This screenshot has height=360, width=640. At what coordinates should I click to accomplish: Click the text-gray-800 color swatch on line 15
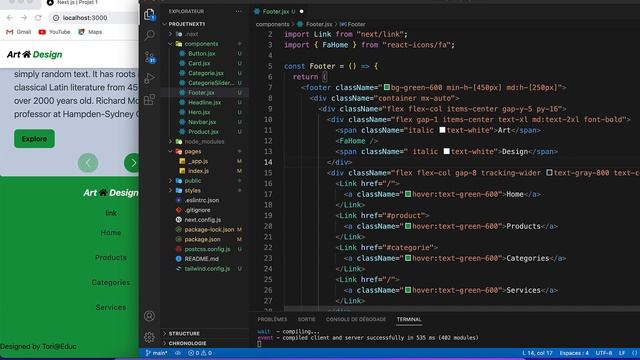click(x=549, y=173)
